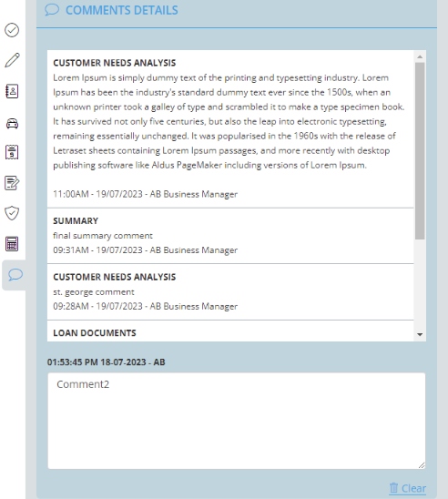Select the pencil edit sidebar icon

click(x=12, y=60)
